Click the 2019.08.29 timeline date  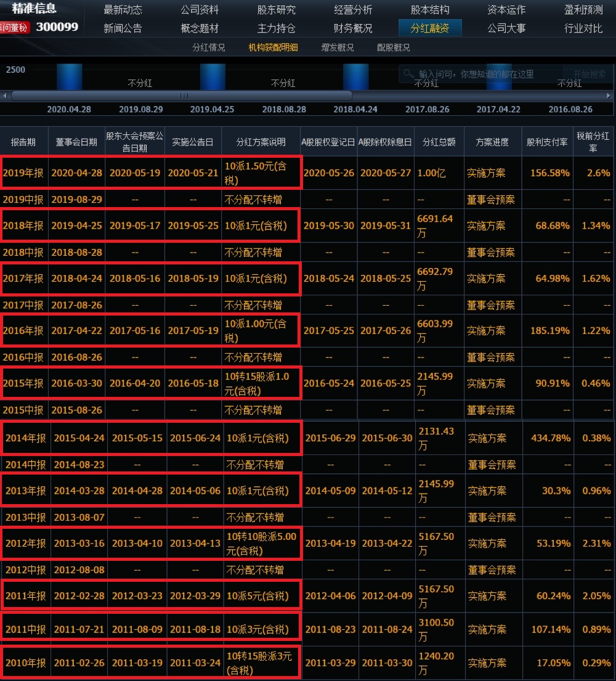pyautogui.click(x=141, y=109)
